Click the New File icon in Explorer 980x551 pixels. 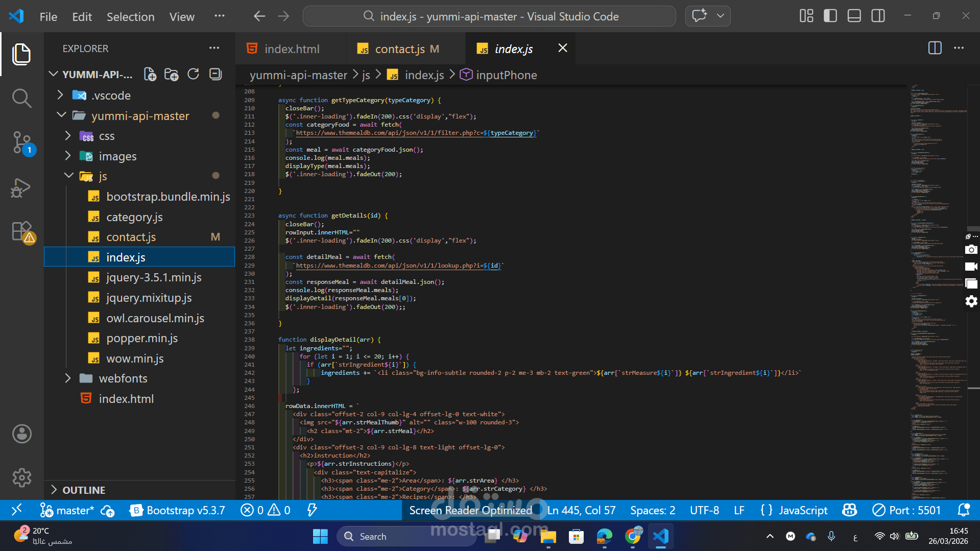tap(150, 75)
